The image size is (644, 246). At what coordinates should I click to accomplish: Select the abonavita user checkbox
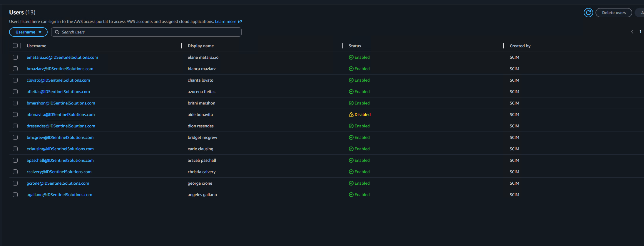(15, 114)
